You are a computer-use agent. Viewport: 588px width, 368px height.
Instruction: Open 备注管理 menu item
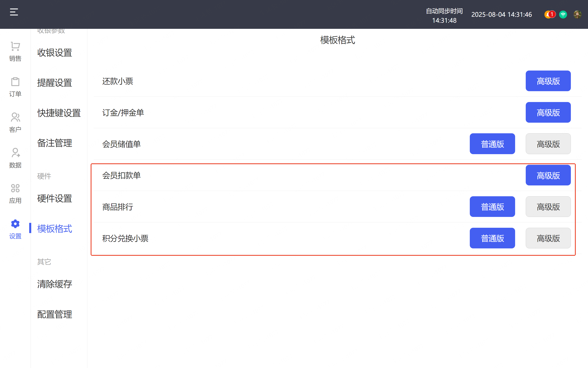click(x=55, y=143)
